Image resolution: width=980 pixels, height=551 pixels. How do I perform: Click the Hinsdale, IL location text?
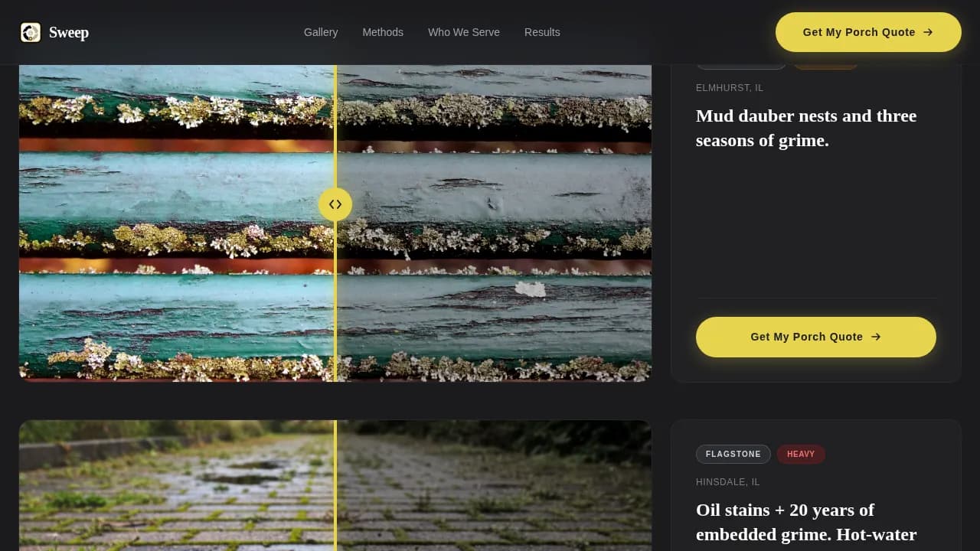coord(728,482)
